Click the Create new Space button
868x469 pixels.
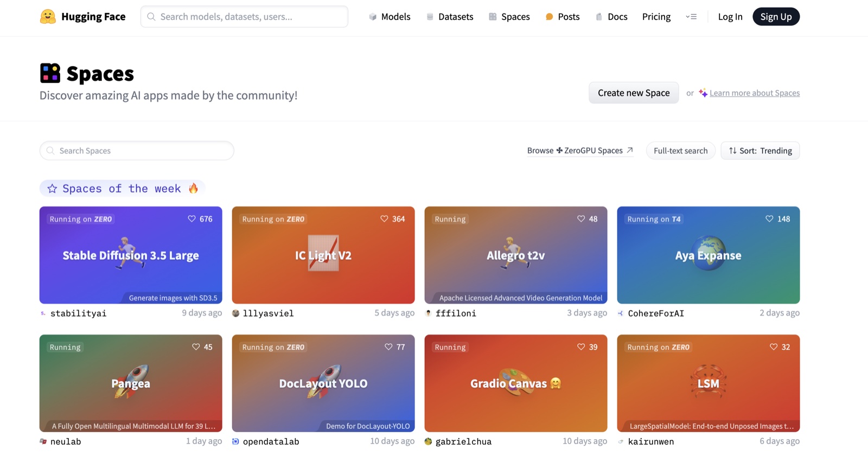coord(634,93)
